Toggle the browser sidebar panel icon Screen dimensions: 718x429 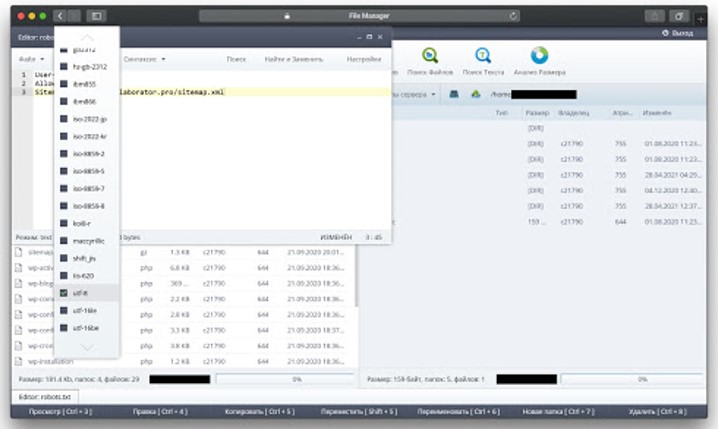[x=95, y=16]
